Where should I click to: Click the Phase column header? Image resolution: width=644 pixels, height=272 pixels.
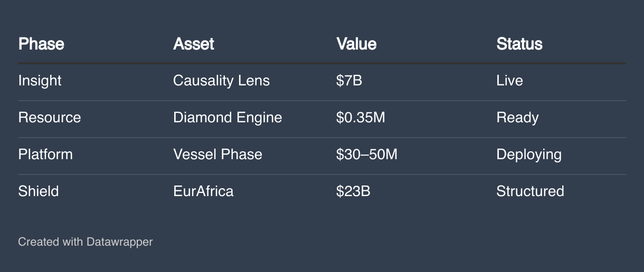(x=41, y=44)
